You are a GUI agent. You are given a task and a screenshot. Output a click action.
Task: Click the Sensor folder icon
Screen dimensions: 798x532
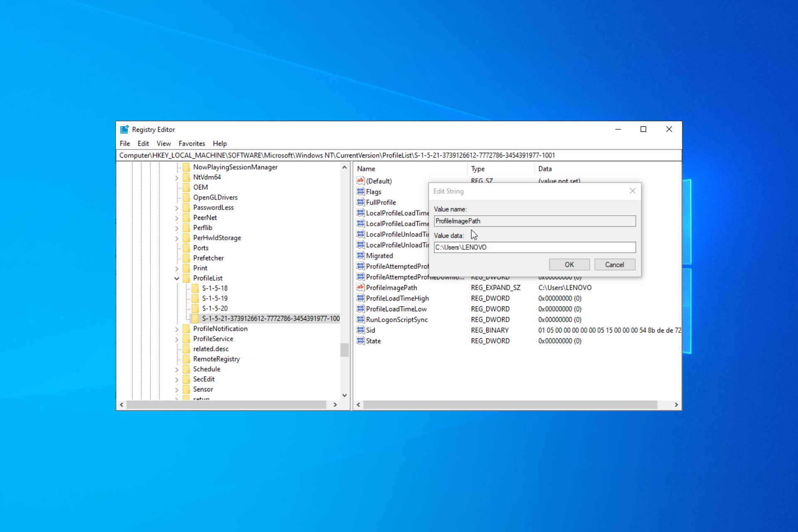tap(187, 389)
